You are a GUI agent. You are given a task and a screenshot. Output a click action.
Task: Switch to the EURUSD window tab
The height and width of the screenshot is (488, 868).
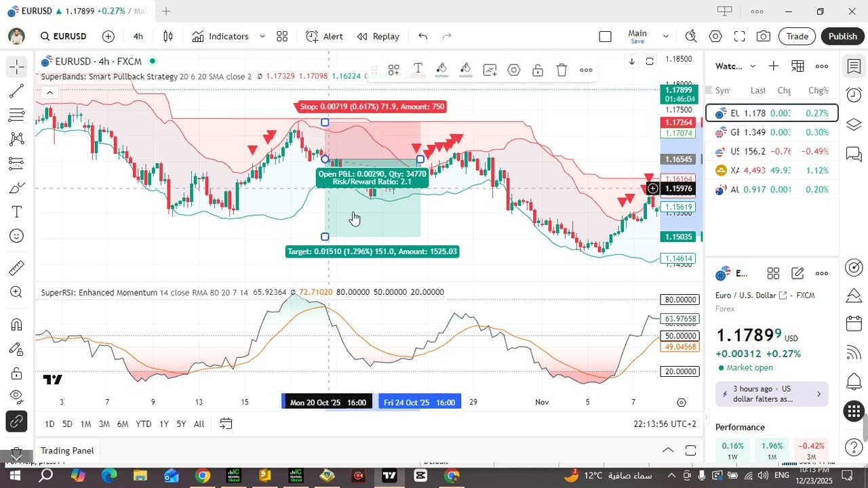(78, 12)
